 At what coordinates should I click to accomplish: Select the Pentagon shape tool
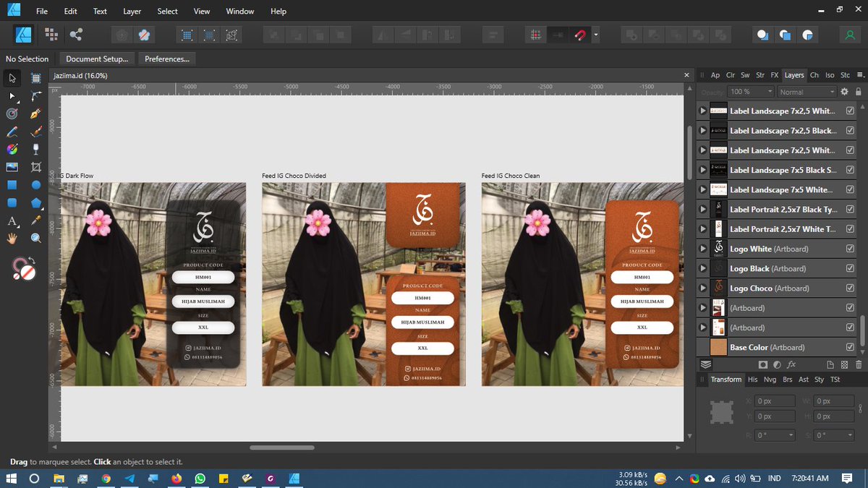35,203
